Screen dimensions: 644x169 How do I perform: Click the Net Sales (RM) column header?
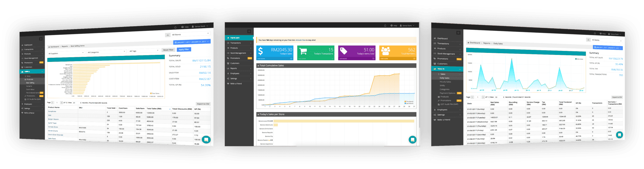pyautogui.click(x=495, y=103)
